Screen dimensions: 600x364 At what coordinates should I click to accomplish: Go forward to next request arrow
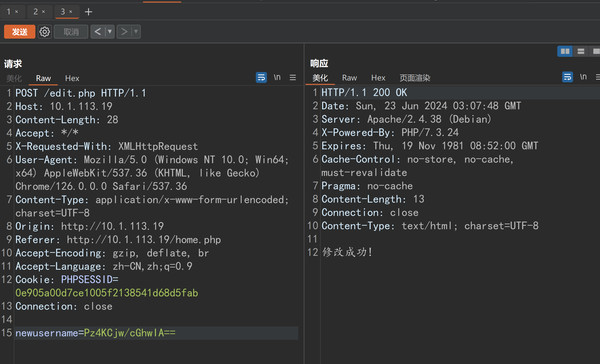(x=124, y=32)
